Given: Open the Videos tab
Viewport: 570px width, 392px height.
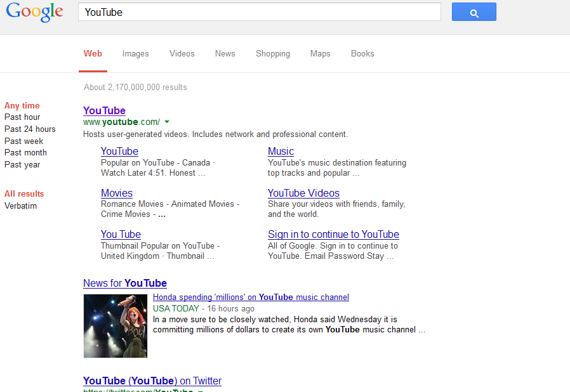Looking at the screenshot, I should point(182,54).
